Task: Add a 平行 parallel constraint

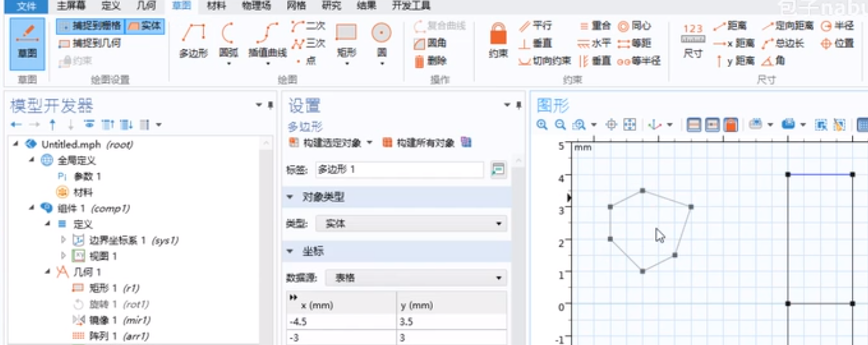Action: (535, 25)
